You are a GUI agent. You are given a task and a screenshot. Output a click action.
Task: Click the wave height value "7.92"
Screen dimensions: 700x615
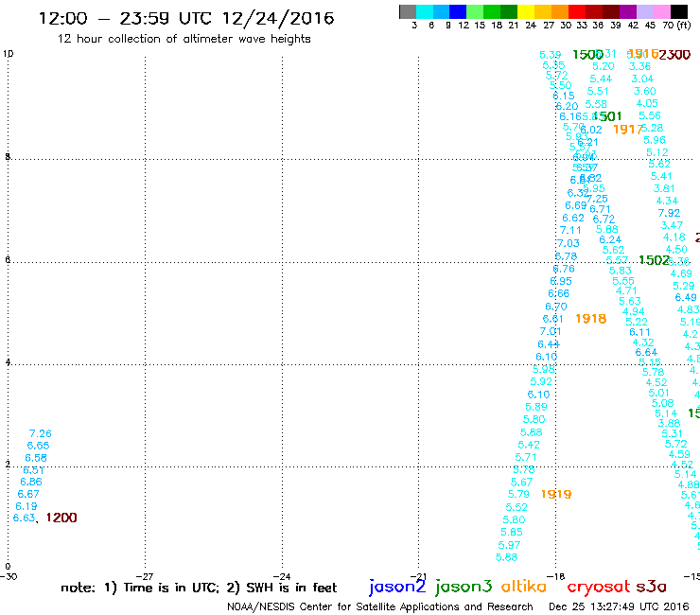coord(669,213)
